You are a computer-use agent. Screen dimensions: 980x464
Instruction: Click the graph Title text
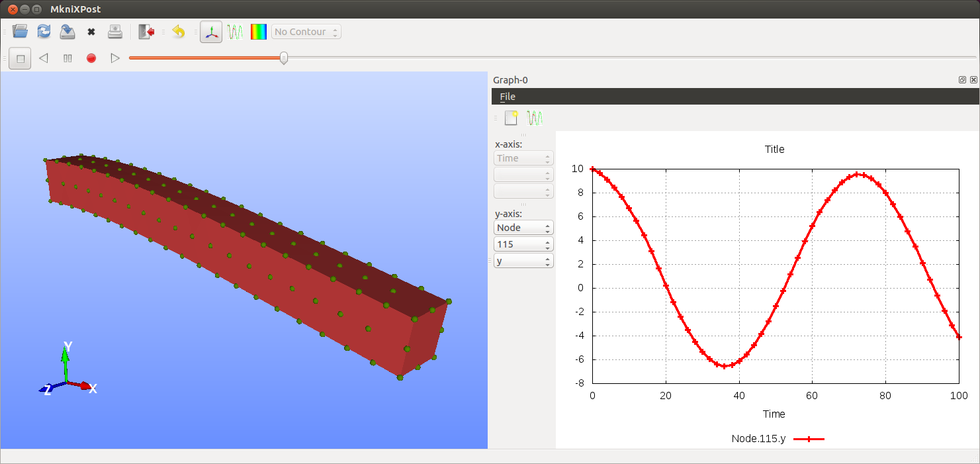(774, 149)
